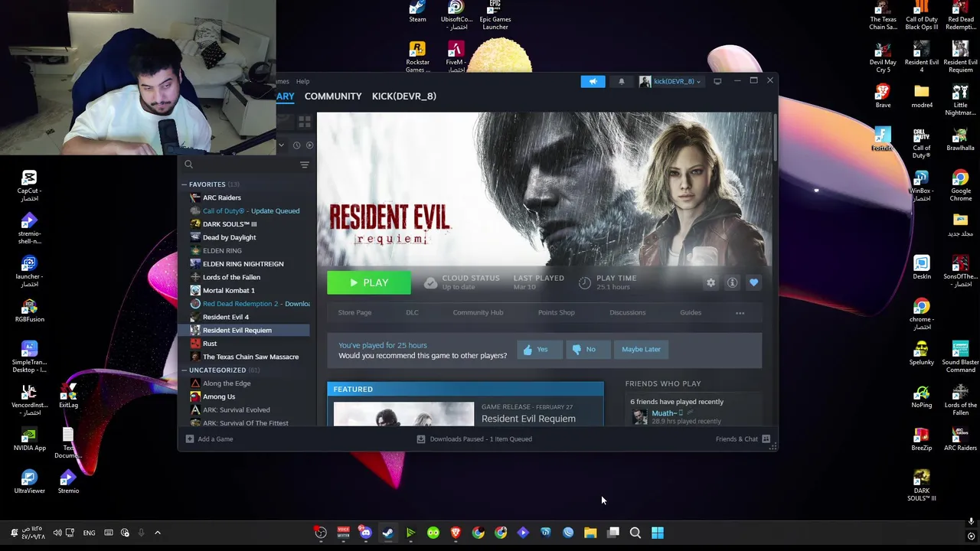Open the DLC link

[412, 312]
